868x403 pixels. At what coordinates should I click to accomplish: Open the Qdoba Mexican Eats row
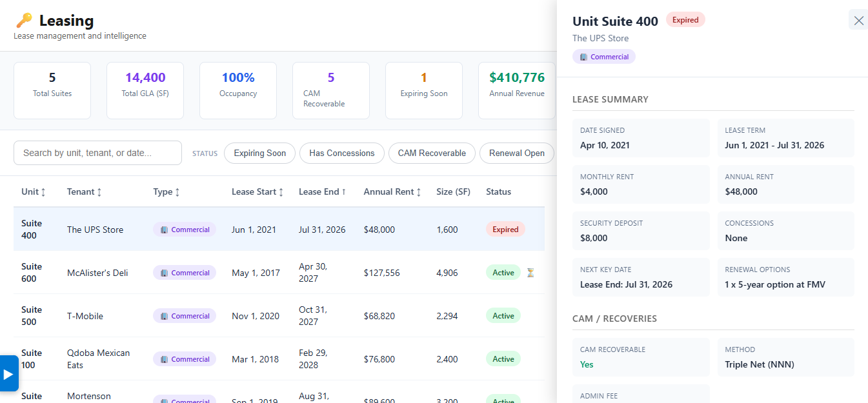(279, 359)
